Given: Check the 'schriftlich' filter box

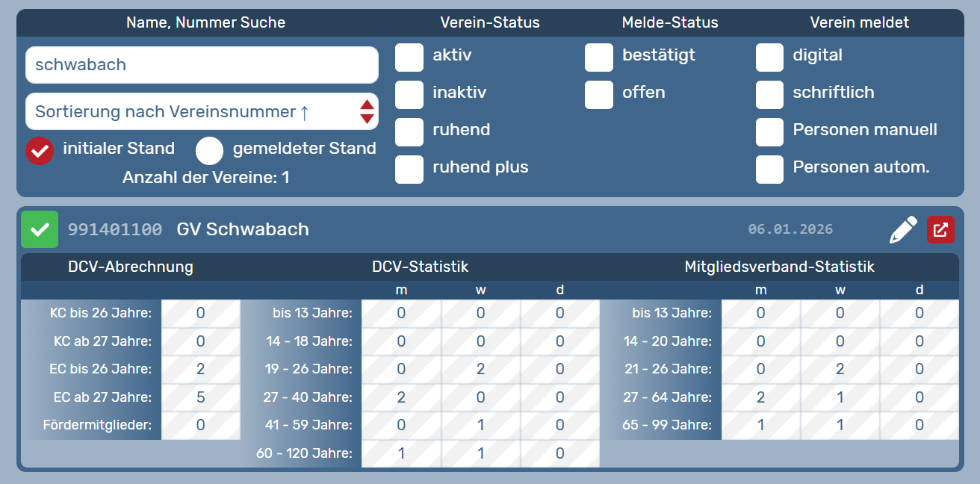Looking at the screenshot, I should [769, 95].
